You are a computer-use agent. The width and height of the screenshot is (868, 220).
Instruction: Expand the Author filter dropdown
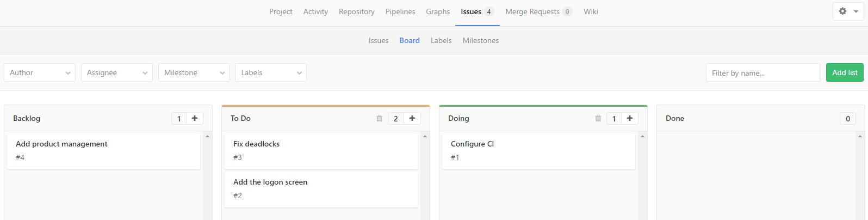(x=40, y=72)
